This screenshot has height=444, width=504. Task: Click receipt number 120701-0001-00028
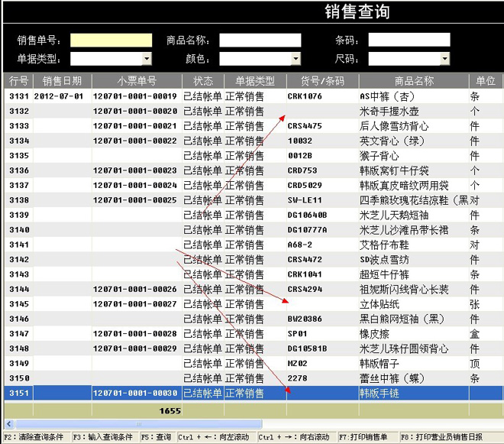pyautogui.click(x=135, y=334)
